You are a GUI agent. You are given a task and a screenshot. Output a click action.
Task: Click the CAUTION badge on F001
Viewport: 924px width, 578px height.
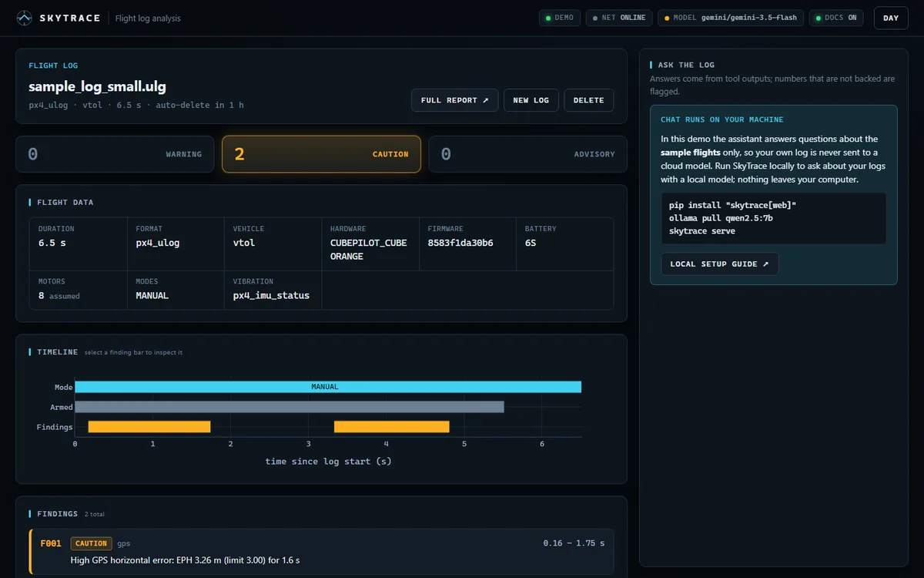pos(91,543)
